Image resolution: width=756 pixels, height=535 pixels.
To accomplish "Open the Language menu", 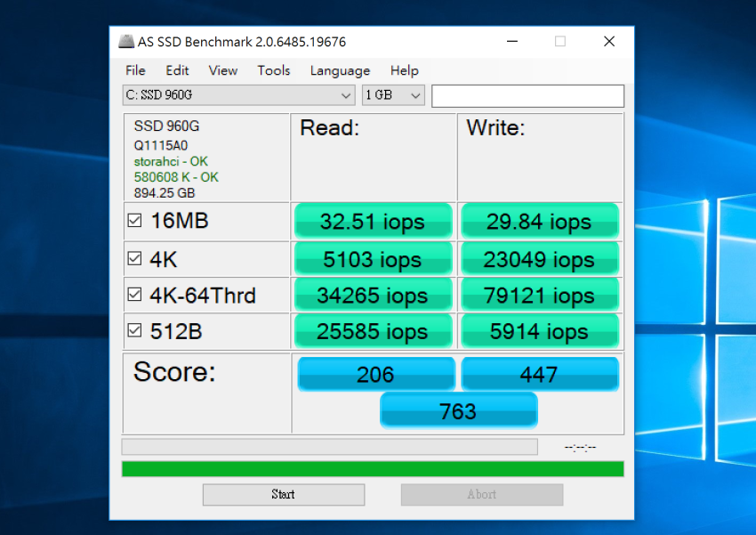I will point(340,70).
